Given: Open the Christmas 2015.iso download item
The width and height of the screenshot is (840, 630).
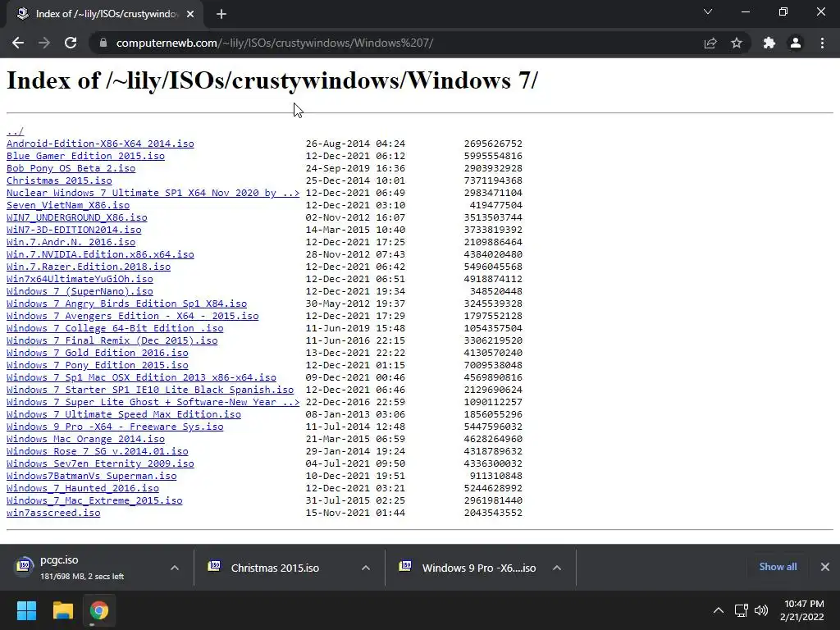Looking at the screenshot, I should (x=275, y=568).
